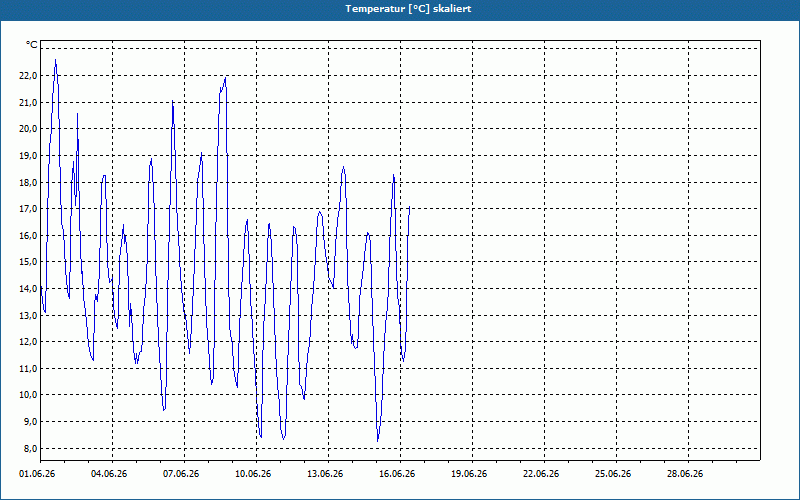Click the 17,0 y-axis label
The image size is (800, 500).
pyautogui.click(x=28, y=209)
